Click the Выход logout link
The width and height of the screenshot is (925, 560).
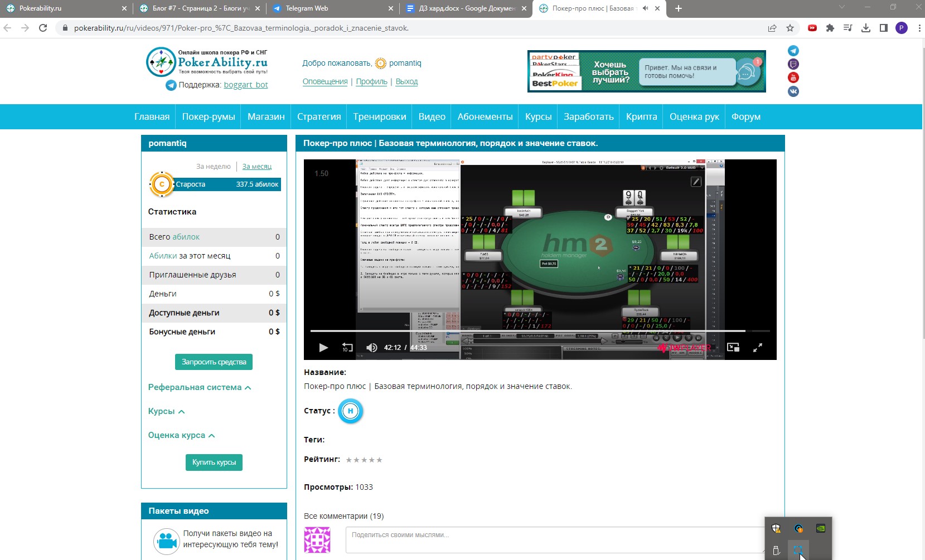[406, 82]
